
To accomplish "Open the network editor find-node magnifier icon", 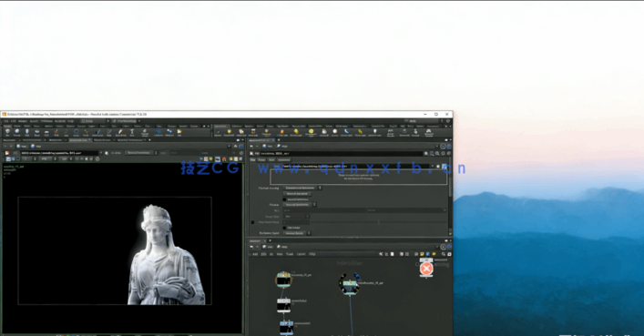I will 444,254.
